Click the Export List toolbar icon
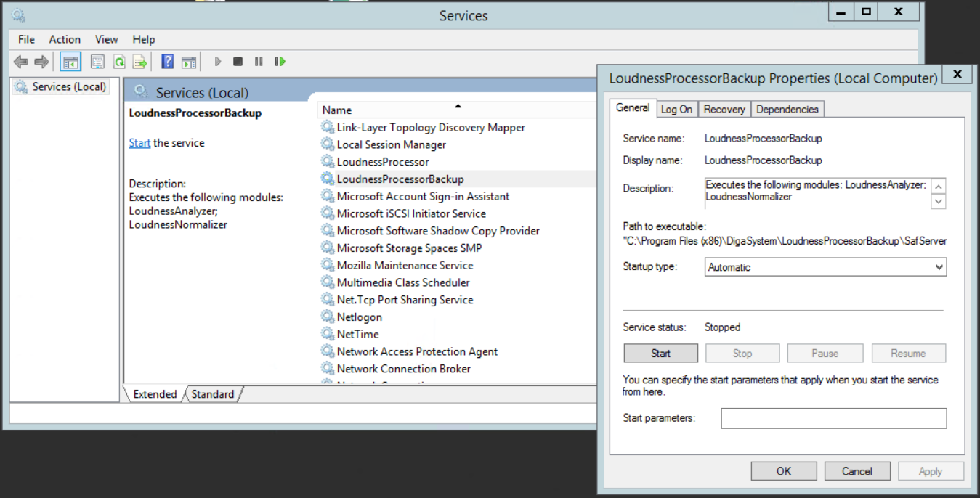Screen dimensions: 980x498 coord(139,62)
